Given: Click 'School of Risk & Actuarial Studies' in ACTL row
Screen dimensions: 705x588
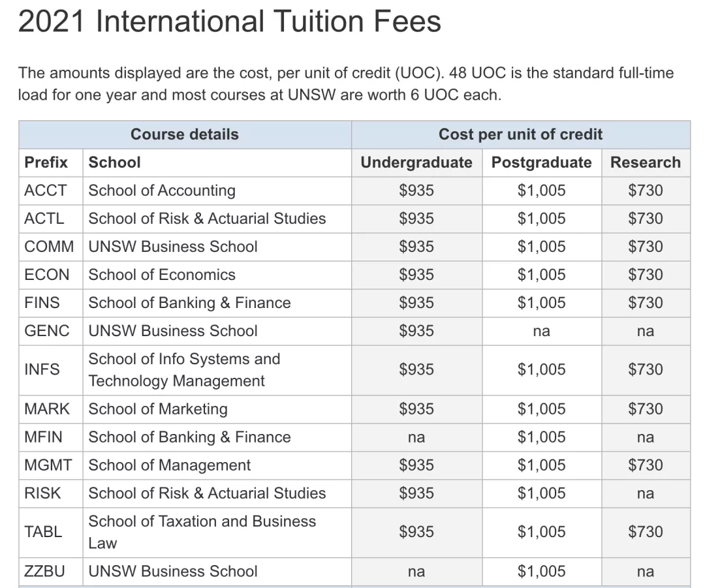Looking at the screenshot, I should pos(208,219).
